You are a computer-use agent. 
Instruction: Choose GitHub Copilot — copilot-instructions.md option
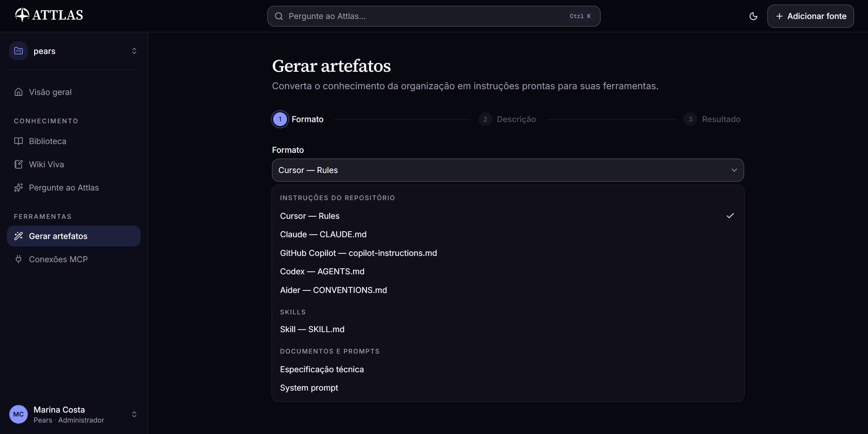pyautogui.click(x=508, y=253)
